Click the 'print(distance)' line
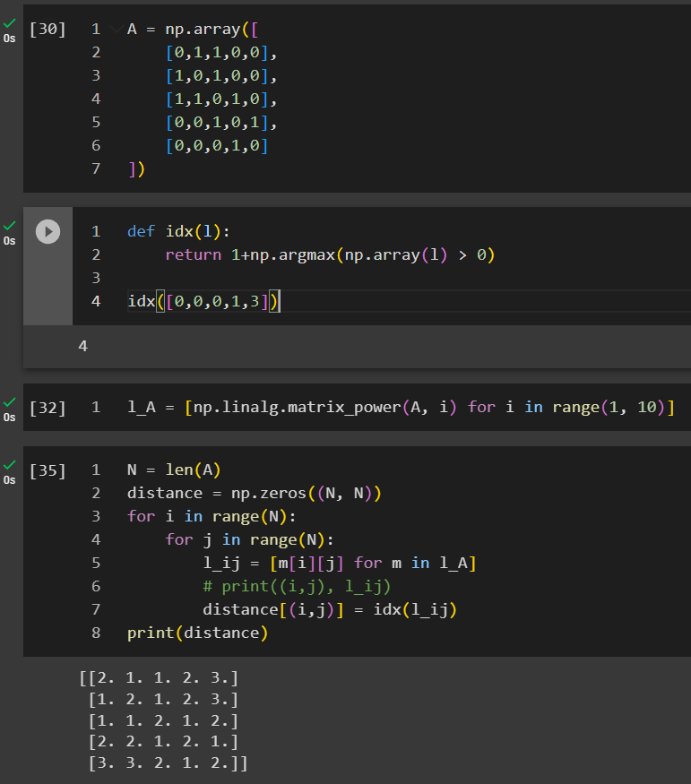This screenshot has width=691, height=784. [197, 633]
